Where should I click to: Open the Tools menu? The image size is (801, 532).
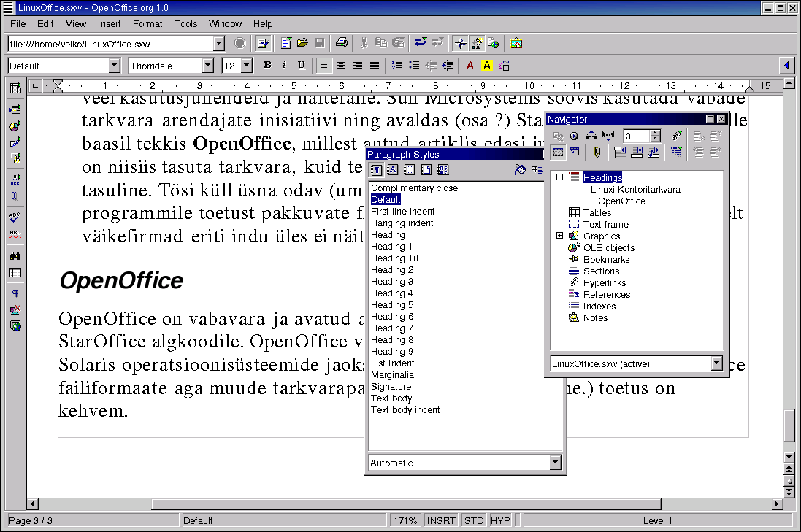pos(185,24)
